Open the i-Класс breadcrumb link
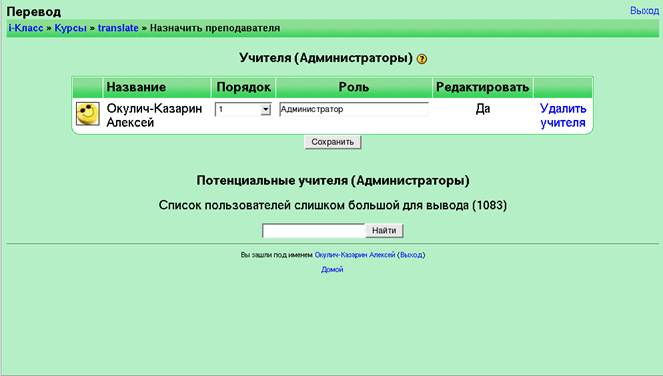Image resolution: width=663 pixels, height=376 pixels. pos(26,28)
